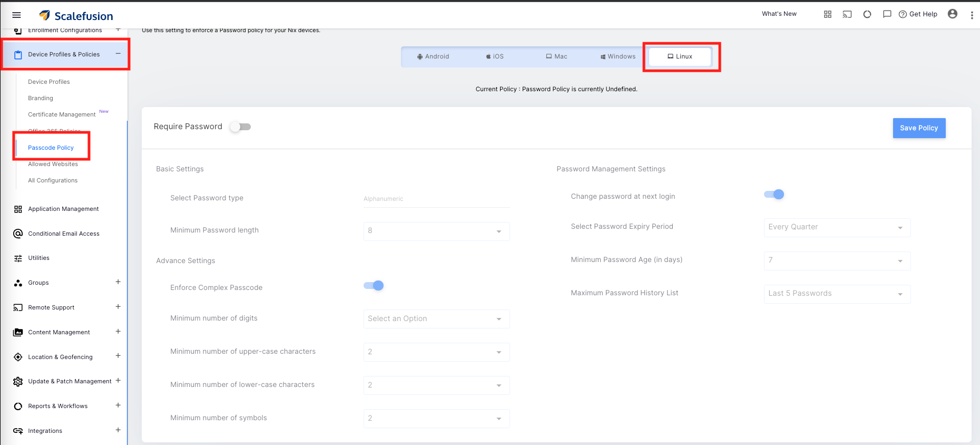Select Passcode Policy in sidebar

(x=51, y=148)
